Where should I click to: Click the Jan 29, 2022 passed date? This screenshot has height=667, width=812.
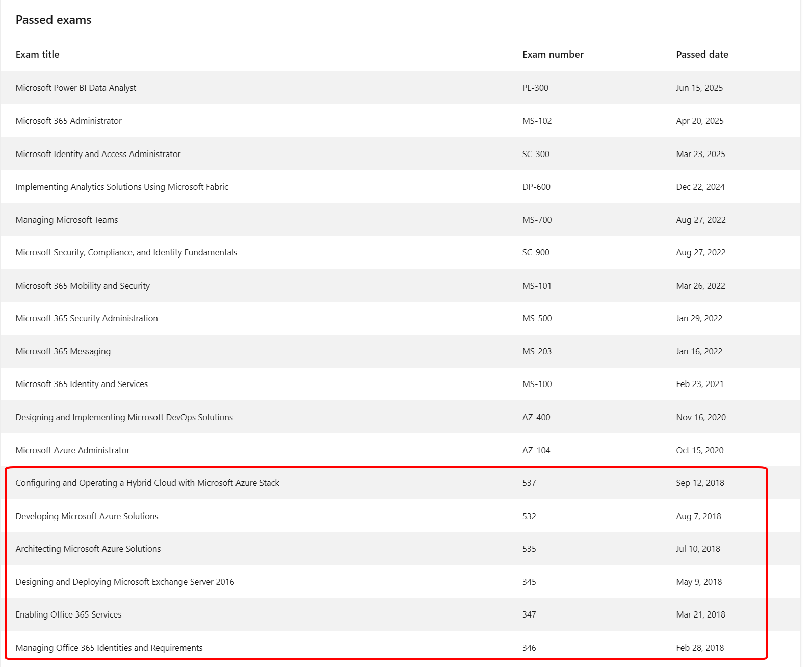pyautogui.click(x=699, y=318)
